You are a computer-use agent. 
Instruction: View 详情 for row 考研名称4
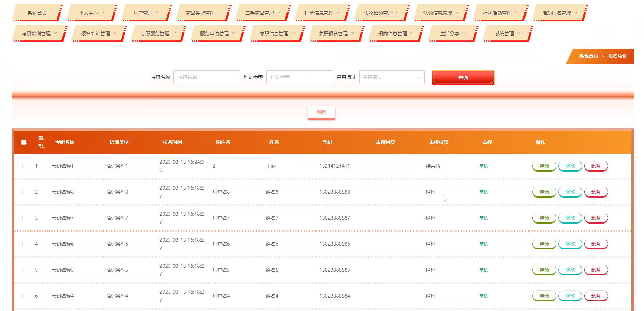[544, 296]
